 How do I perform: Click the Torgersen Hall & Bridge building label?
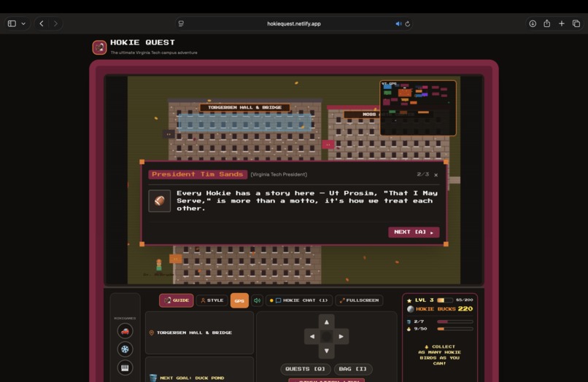pyautogui.click(x=245, y=108)
